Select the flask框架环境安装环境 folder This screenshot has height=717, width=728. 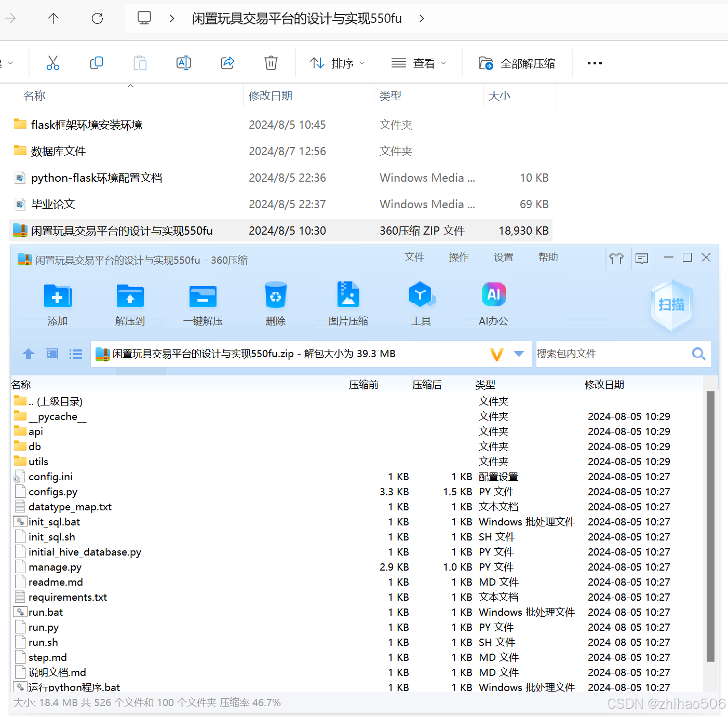click(x=280, y=125)
